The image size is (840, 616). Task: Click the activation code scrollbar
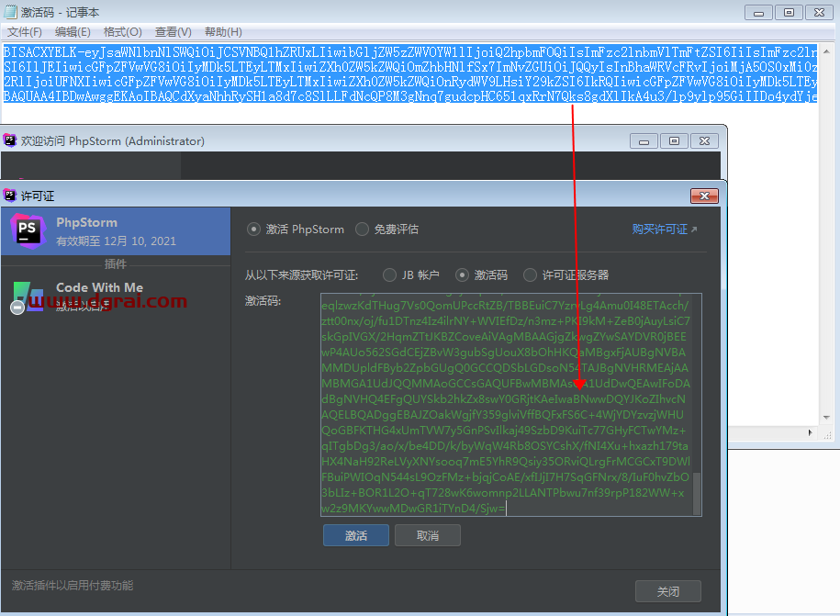pos(697,494)
